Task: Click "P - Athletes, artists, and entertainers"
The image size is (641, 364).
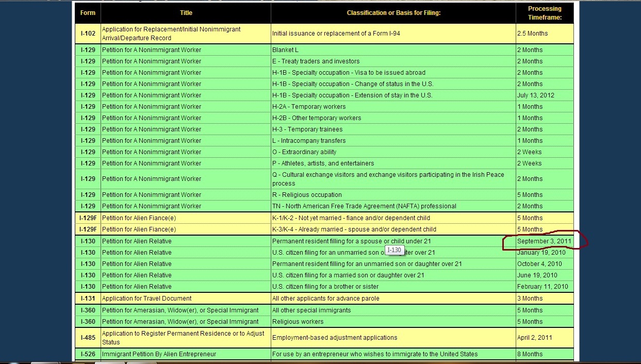Action: coord(323,163)
